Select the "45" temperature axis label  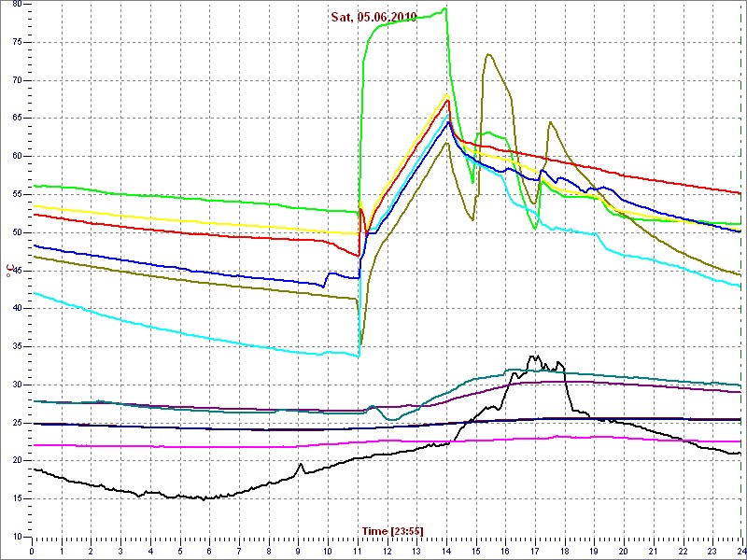tap(18, 271)
